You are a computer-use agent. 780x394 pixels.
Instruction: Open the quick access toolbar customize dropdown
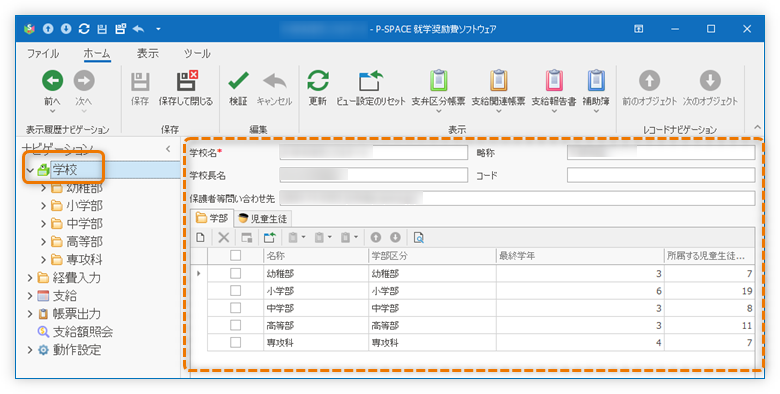[158, 29]
